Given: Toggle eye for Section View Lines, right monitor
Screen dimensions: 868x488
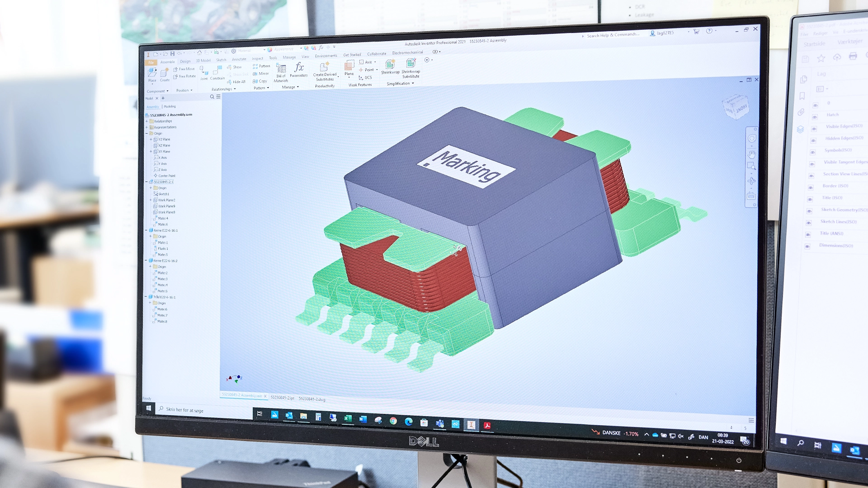Looking at the screenshot, I should pyautogui.click(x=811, y=176).
